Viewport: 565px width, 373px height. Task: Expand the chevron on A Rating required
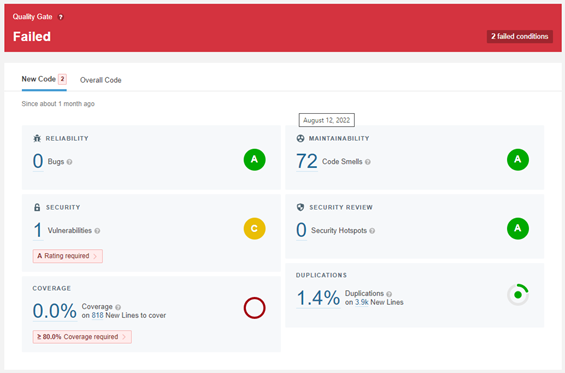95,256
